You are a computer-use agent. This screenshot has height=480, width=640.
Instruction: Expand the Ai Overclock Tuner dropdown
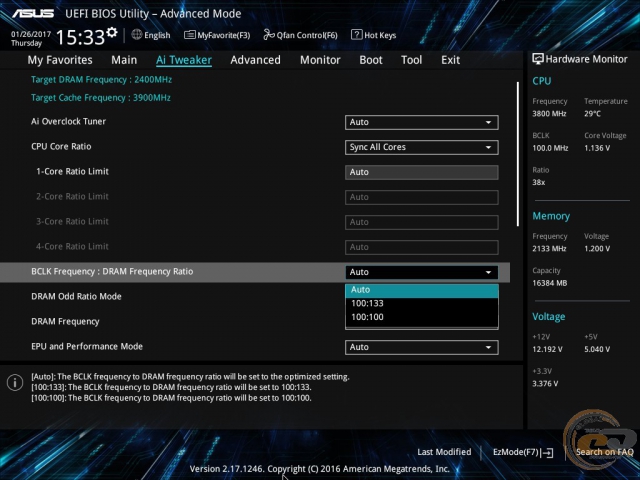tap(422, 122)
